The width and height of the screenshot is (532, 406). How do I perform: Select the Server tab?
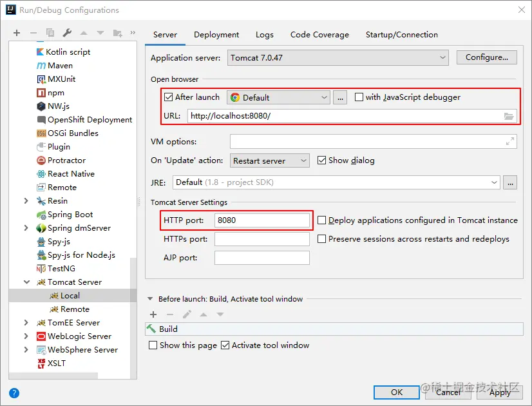coord(166,35)
